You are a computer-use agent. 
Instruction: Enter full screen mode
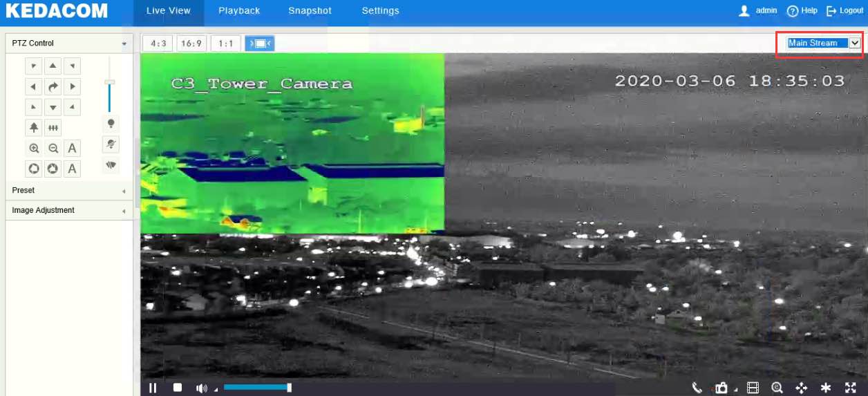click(851, 388)
